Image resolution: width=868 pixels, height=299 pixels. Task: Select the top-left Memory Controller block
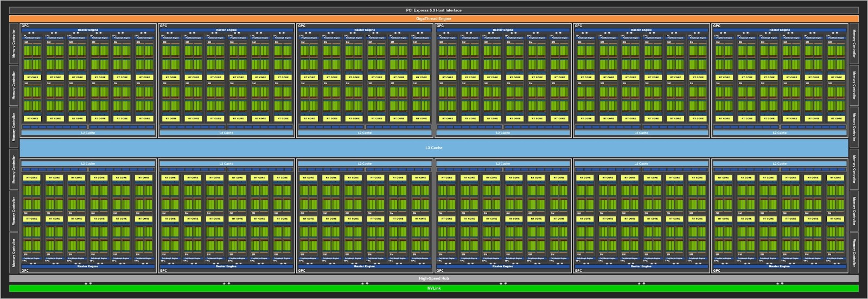(x=14, y=43)
